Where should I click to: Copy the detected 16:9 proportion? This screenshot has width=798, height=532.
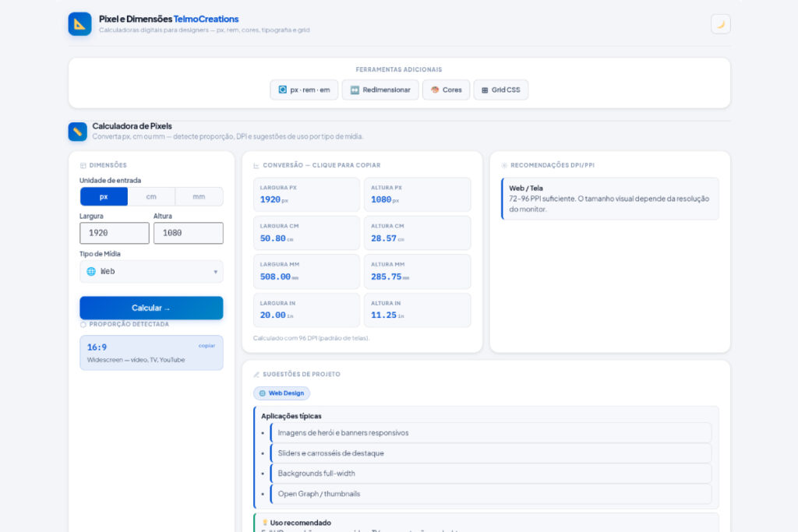pyautogui.click(x=207, y=345)
